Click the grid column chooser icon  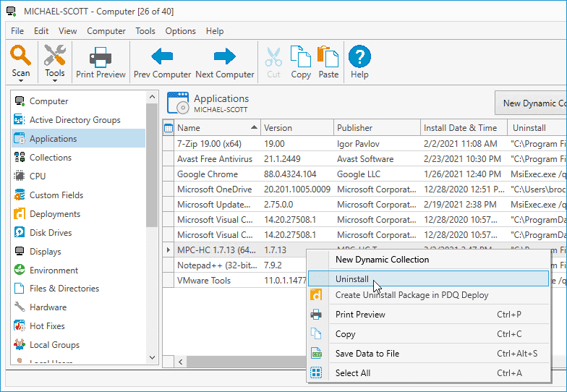click(169, 128)
